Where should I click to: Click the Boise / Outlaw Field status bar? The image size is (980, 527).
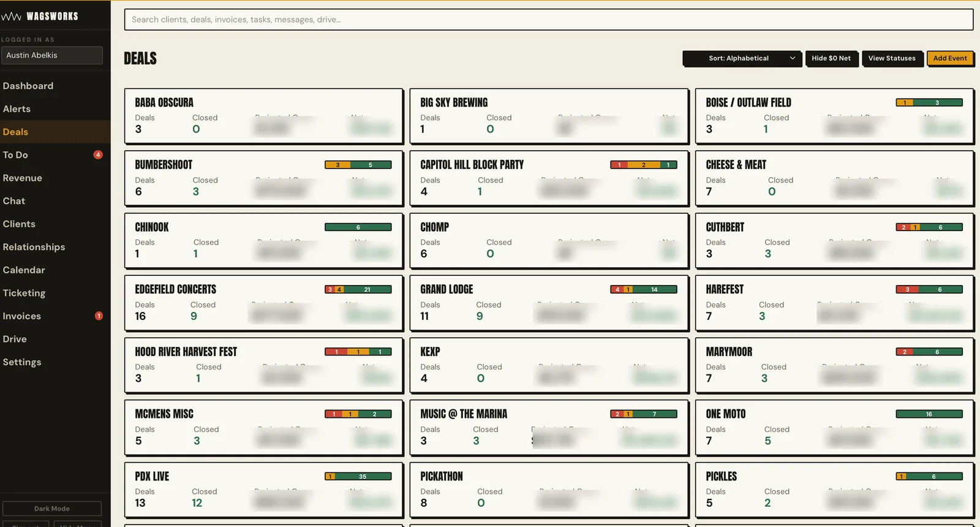click(x=929, y=102)
